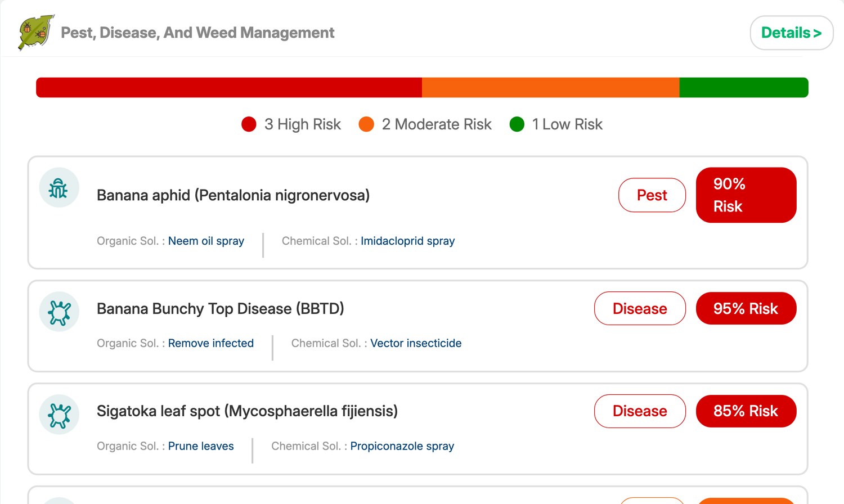Screen dimensions: 844x504
Task: Open the Neem oil spray solution
Action: [x=206, y=241]
